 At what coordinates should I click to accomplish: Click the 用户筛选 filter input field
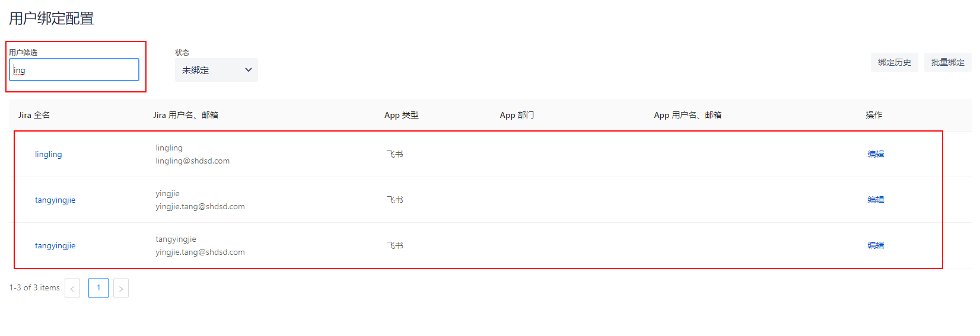click(74, 70)
